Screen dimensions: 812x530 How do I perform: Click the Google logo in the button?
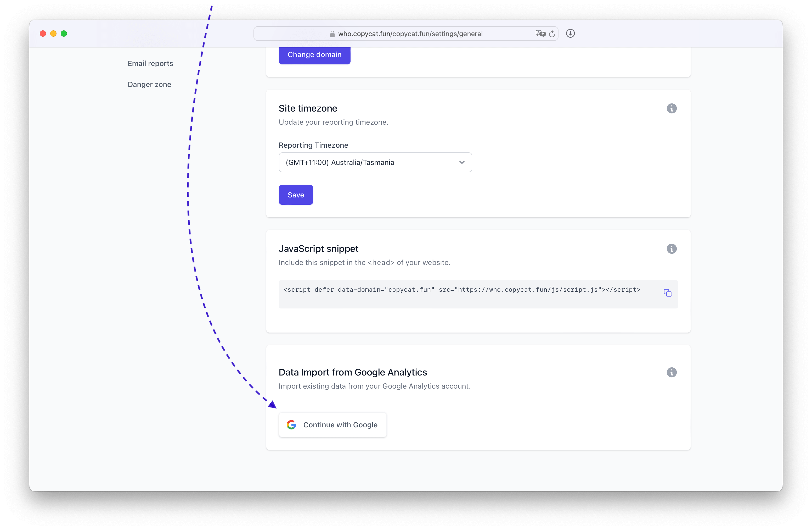(291, 425)
